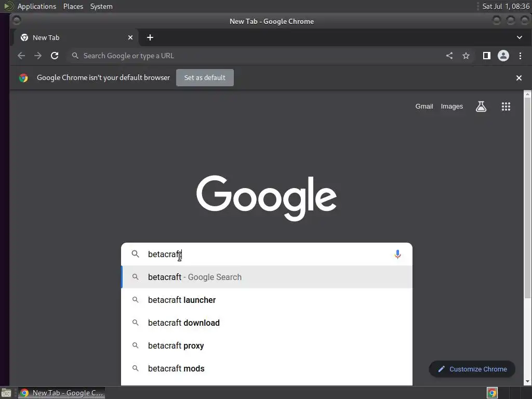
Task: Choose 'betacraft mods' suggestion
Action: tap(267, 368)
